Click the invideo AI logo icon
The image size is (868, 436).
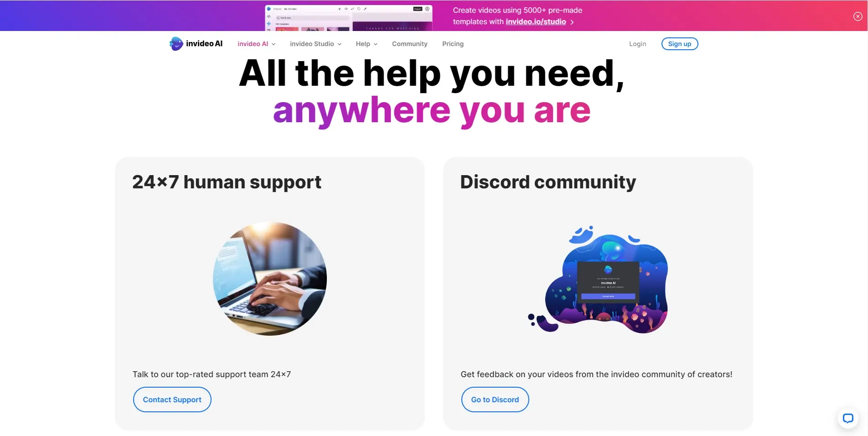coord(176,44)
